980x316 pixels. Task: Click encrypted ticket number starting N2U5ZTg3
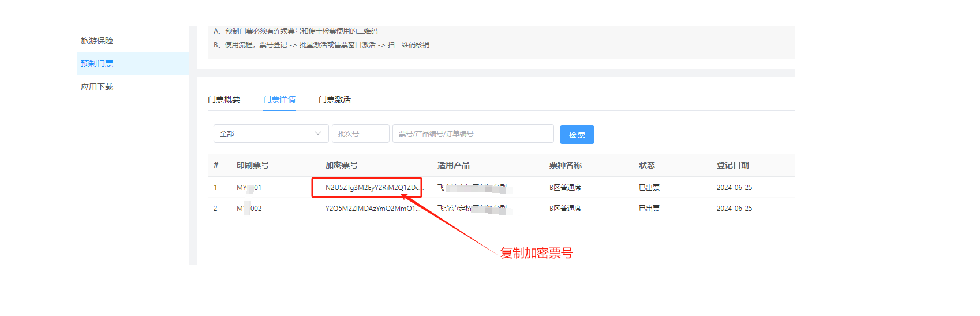[x=373, y=188]
